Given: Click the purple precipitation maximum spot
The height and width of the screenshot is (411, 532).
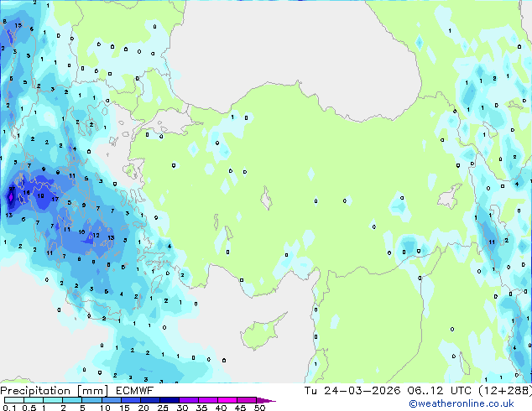Looking at the screenshot, I should pyautogui.click(x=11, y=197).
